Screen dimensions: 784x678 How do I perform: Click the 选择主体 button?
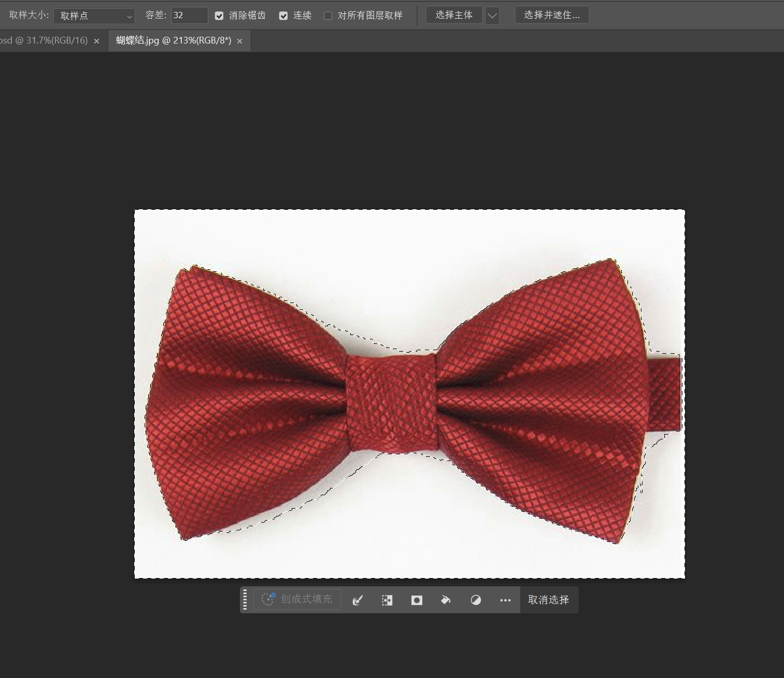pyautogui.click(x=454, y=15)
